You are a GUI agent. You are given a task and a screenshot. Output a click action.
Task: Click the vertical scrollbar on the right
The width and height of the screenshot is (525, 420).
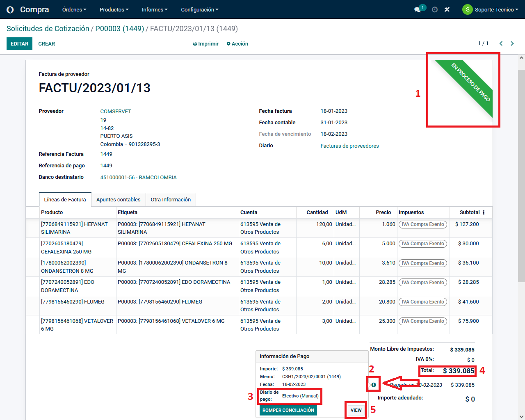(x=521, y=176)
